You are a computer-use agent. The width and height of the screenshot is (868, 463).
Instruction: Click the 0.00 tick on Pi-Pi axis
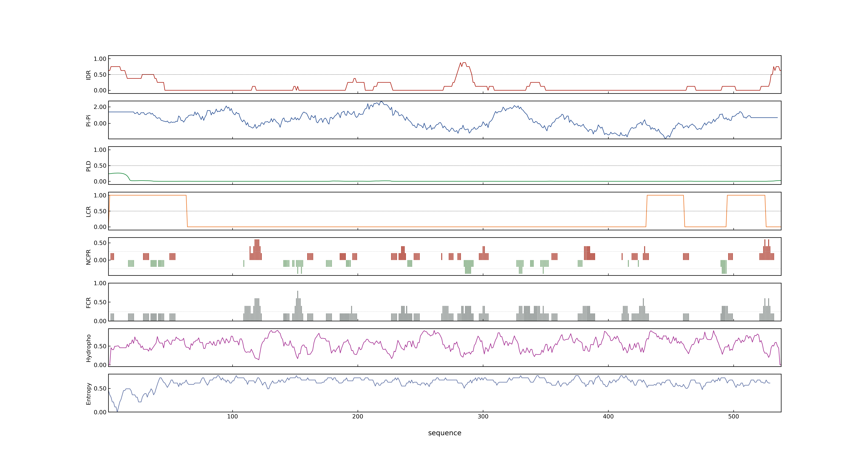[100, 123]
